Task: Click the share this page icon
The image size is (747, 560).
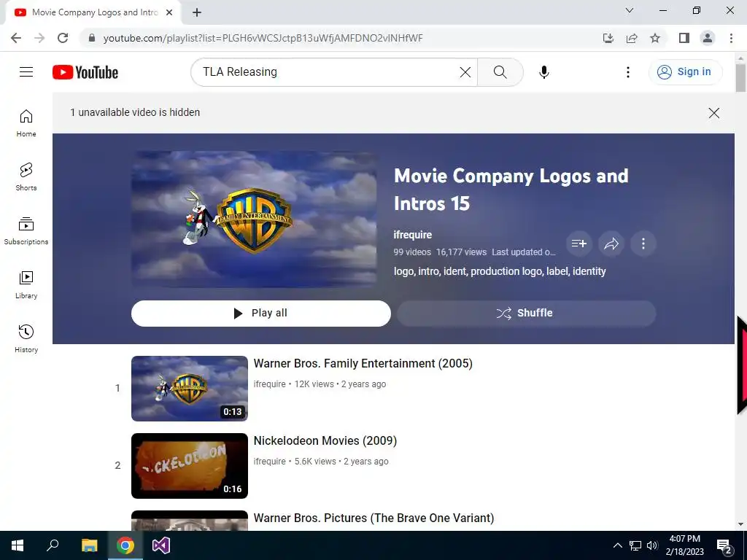Action: click(x=632, y=38)
